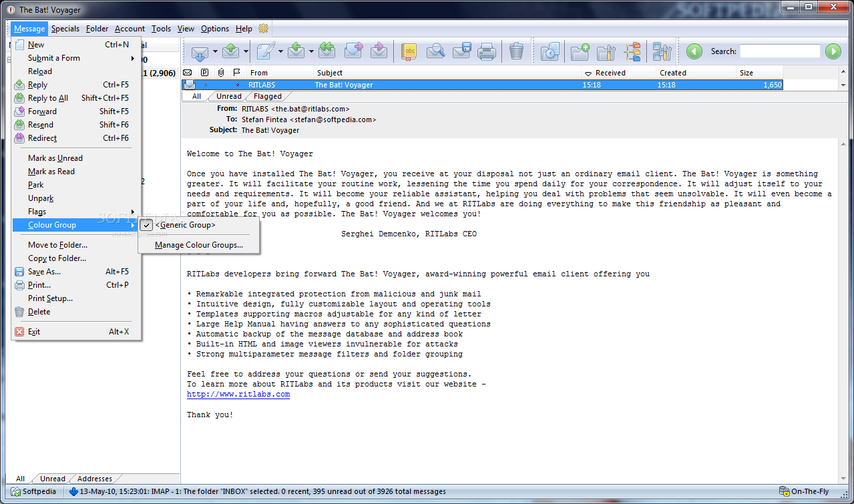The image size is (854, 504).
Task: Open the Account menu
Action: tap(130, 29)
